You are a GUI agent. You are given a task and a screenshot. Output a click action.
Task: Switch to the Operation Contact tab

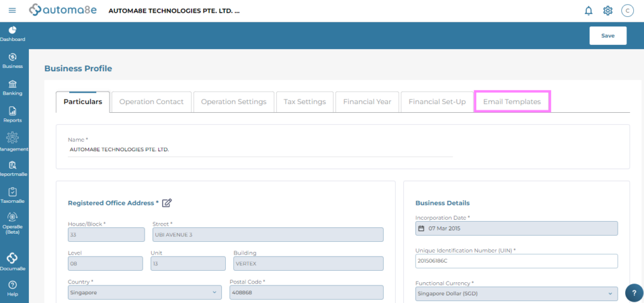point(152,101)
